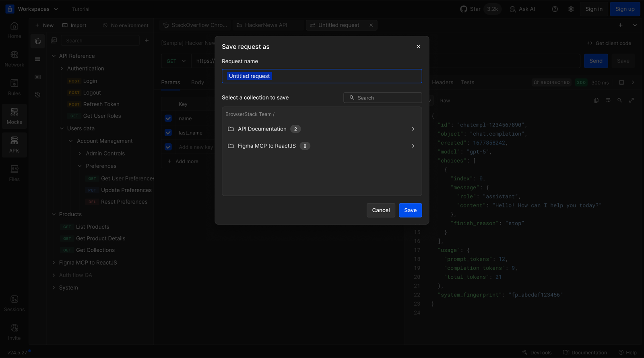Close the Save request as dialog
Image resolution: width=644 pixels, height=358 pixels.
[419, 47]
